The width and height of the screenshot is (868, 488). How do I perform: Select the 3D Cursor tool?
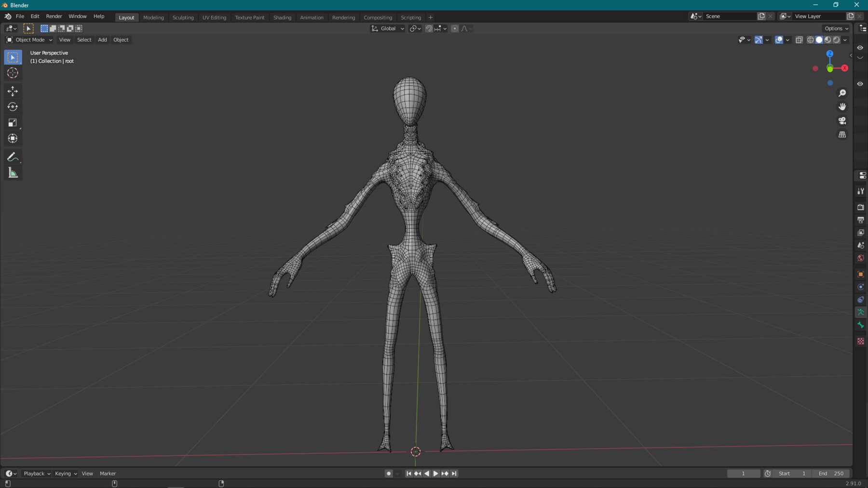(13, 73)
